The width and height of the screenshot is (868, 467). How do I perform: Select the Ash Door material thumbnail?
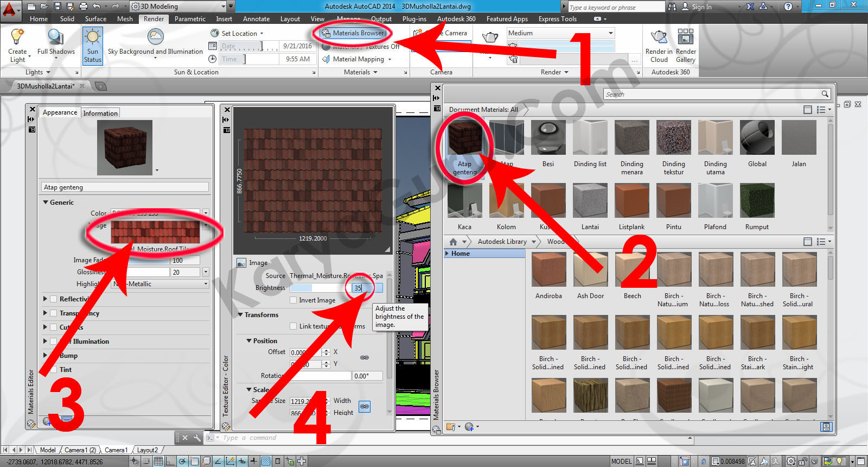(x=590, y=270)
